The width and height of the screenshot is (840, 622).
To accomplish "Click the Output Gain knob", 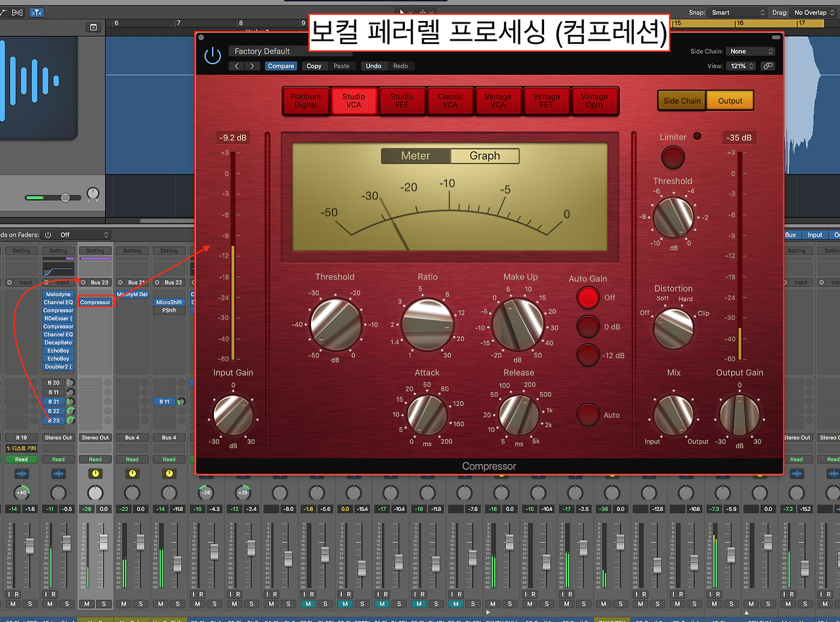I will pos(740,415).
